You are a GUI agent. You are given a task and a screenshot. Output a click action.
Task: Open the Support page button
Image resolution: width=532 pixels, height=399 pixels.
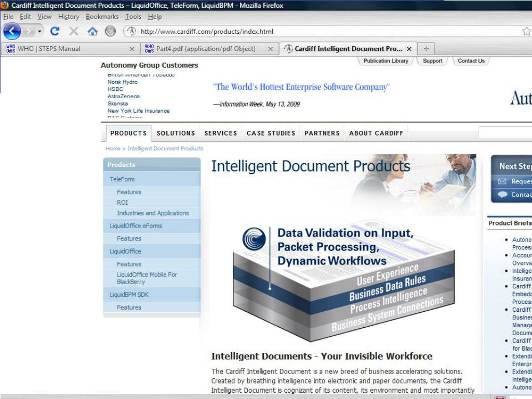coord(433,61)
